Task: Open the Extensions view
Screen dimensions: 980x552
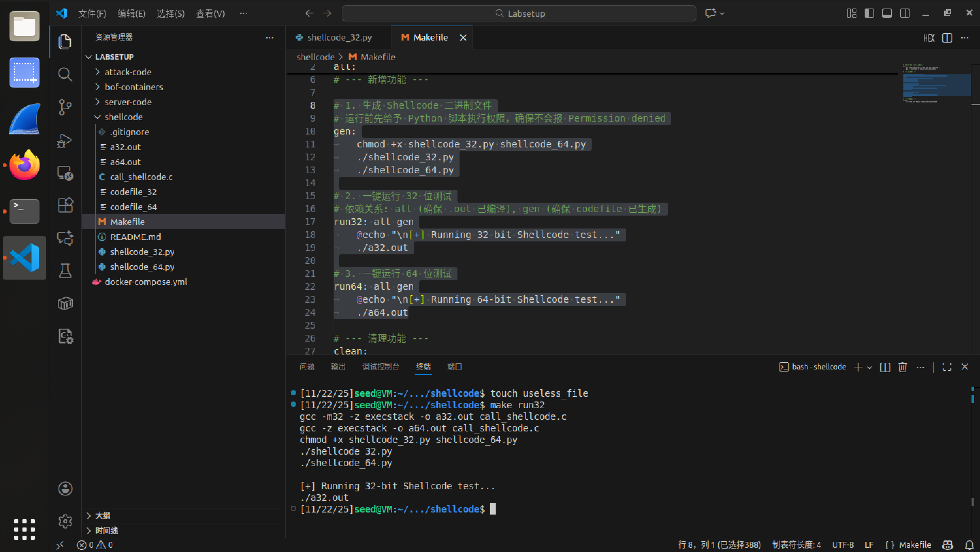Action: (65, 206)
